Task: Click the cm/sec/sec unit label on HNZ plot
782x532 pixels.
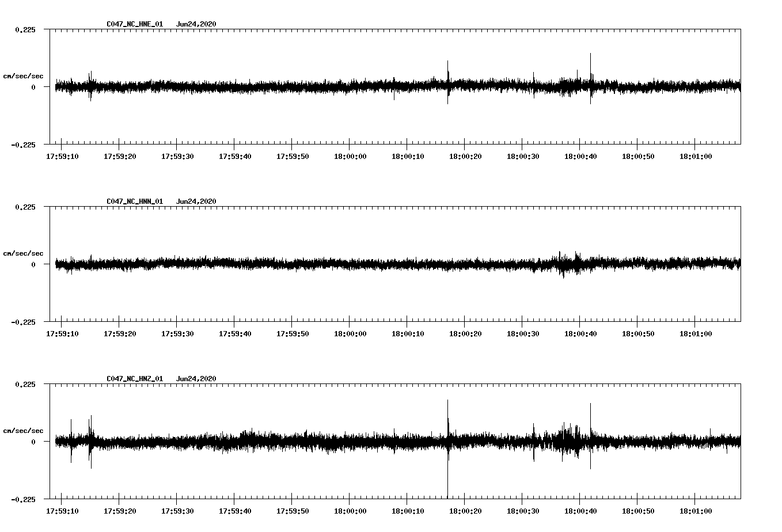Action: pos(24,431)
